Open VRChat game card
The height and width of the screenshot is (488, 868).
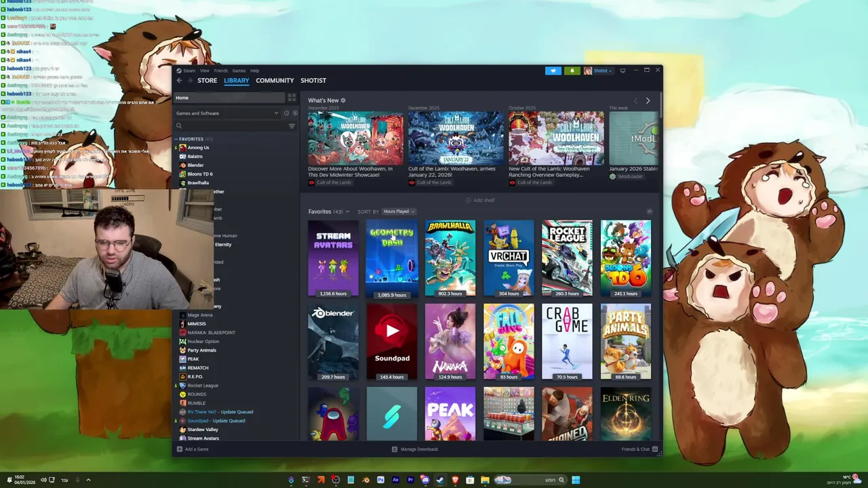509,258
